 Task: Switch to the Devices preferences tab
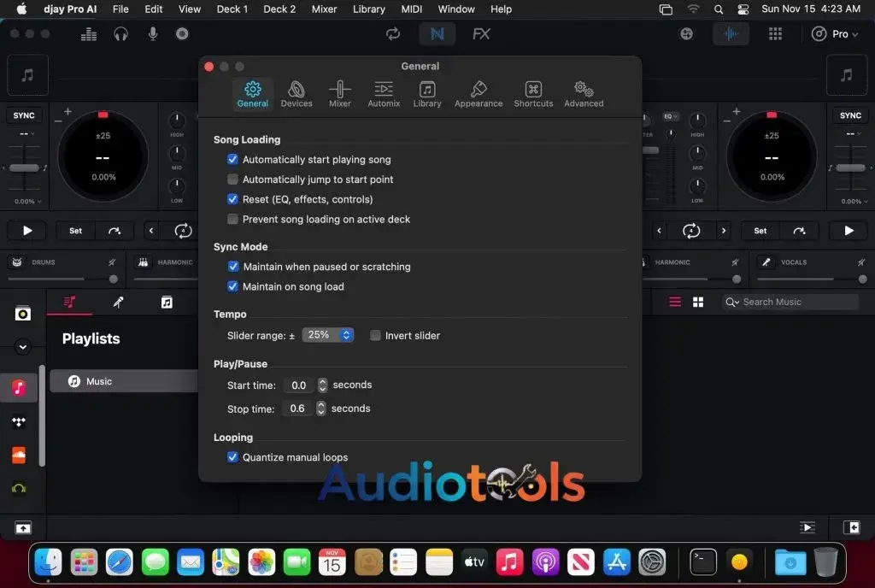(297, 92)
